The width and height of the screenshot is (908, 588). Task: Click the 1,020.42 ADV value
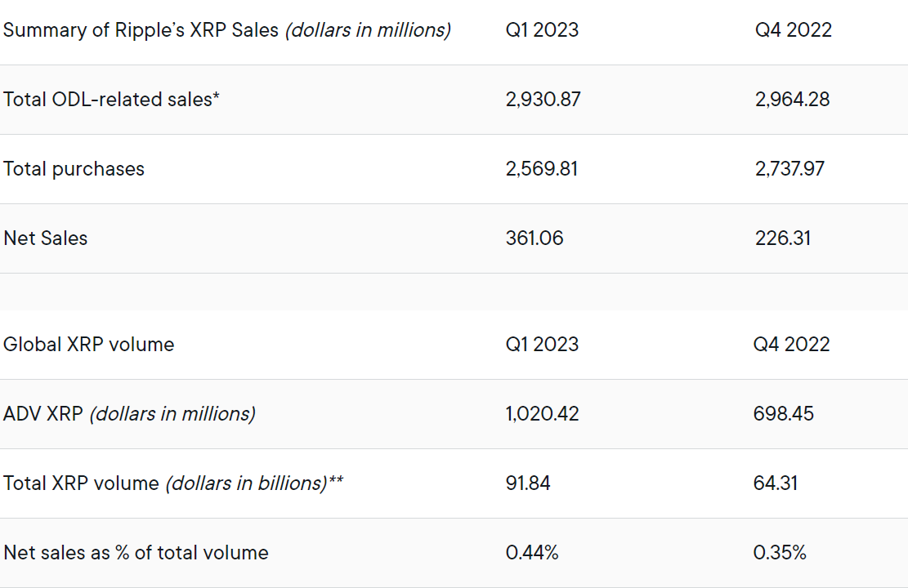click(x=542, y=414)
